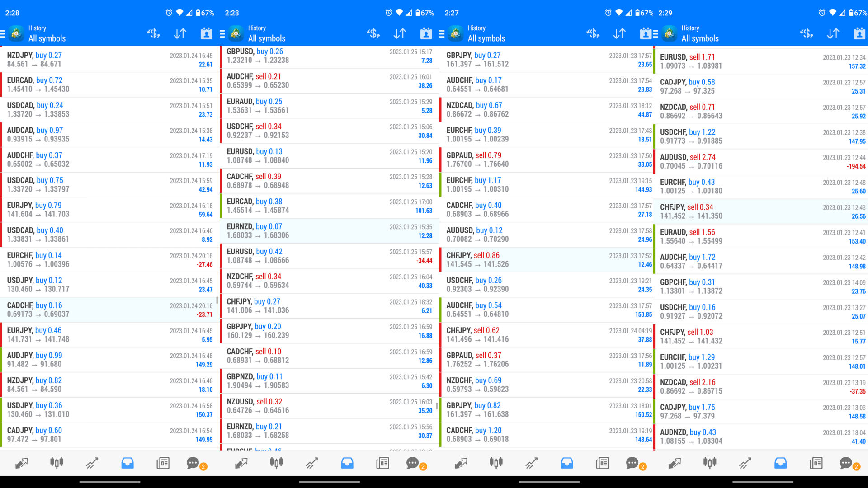Open the calendar period icon in the rightmost panel
Screen dimensions: 868x488
point(859,33)
